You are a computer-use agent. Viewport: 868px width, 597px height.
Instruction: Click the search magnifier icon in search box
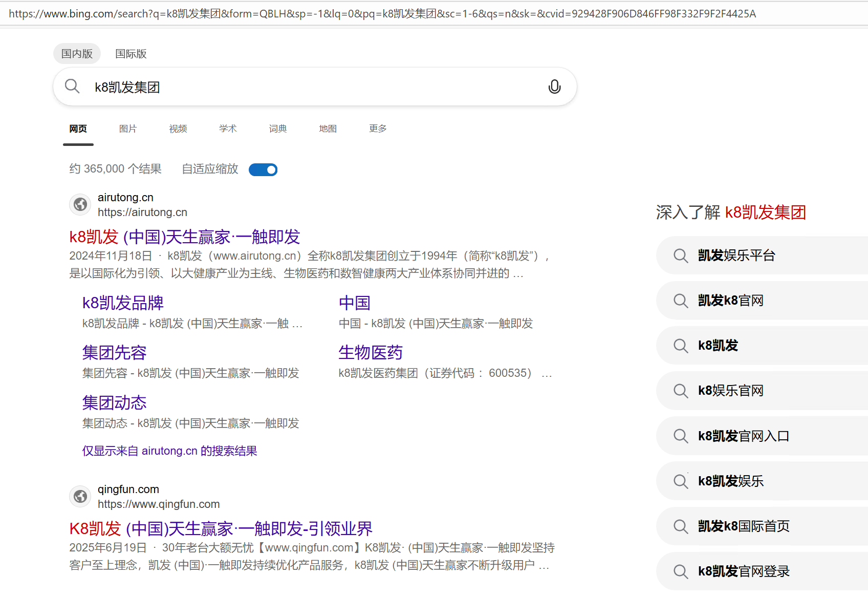[x=72, y=86]
